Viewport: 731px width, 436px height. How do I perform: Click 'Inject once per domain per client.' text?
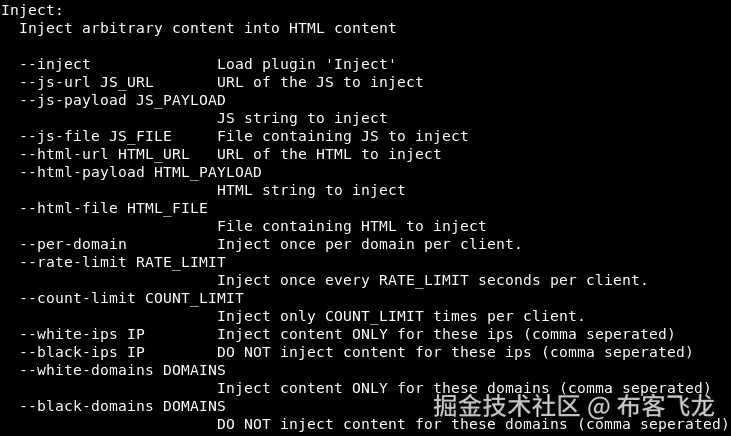pos(369,244)
